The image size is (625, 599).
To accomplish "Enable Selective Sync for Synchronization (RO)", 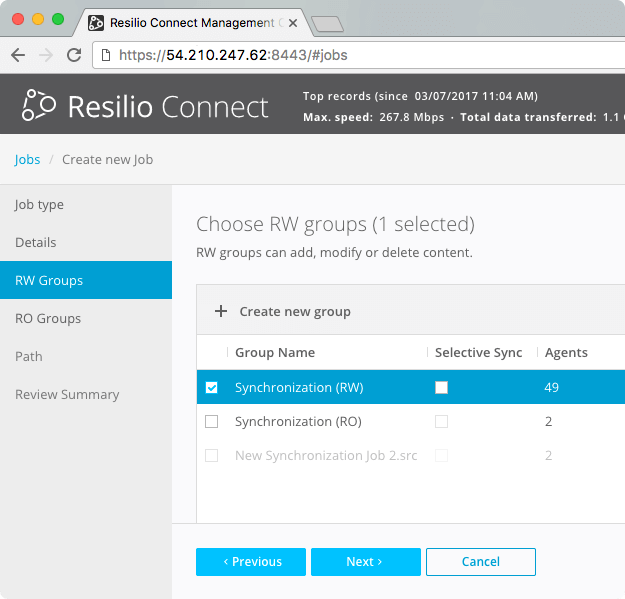I will 441,421.
